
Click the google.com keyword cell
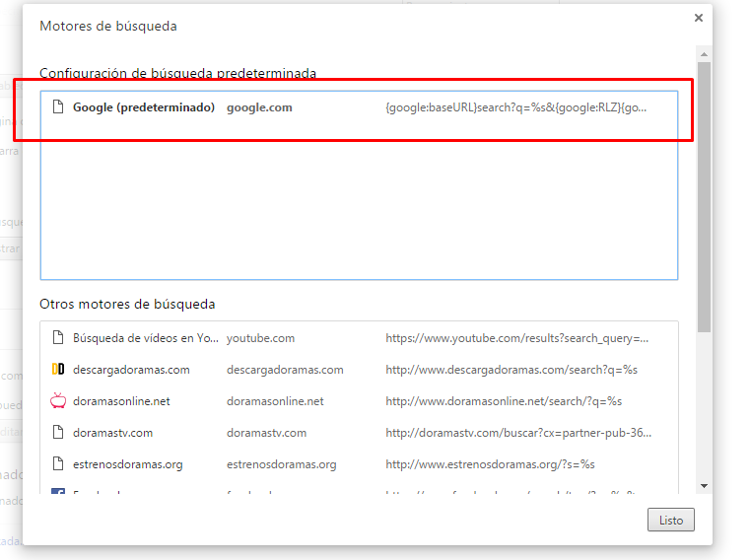(259, 107)
